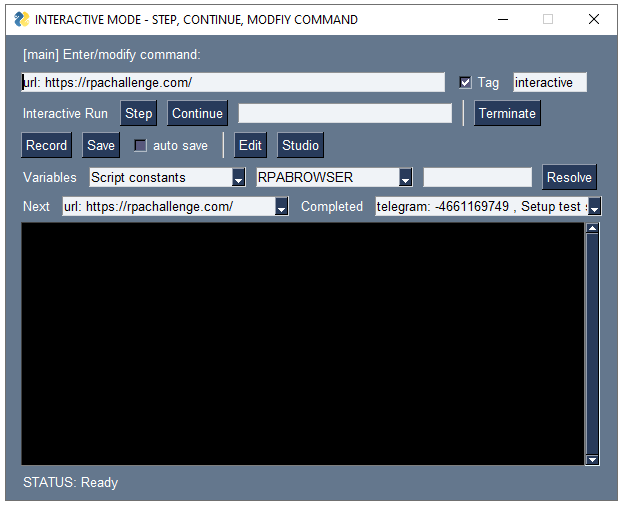The width and height of the screenshot is (622, 505).
Task: Expand the Script constants dropdown
Action: click(x=239, y=178)
